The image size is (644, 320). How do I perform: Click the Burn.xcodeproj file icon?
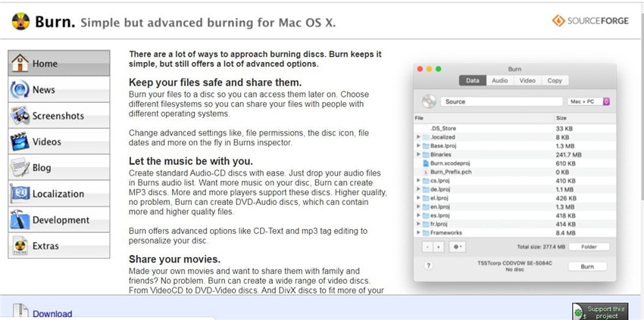pyautogui.click(x=426, y=163)
